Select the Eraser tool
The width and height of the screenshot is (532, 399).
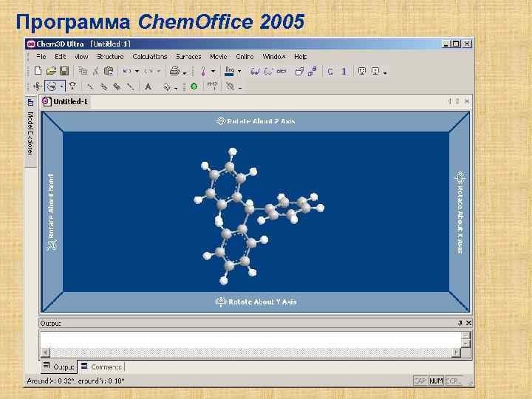[x=167, y=87]
